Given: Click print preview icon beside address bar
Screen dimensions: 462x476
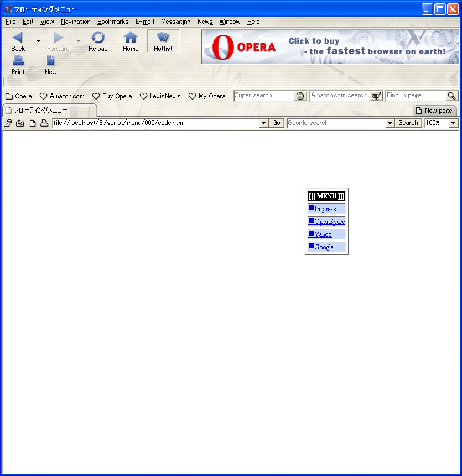Looking at the screenshot, I should tap(44, 123).
